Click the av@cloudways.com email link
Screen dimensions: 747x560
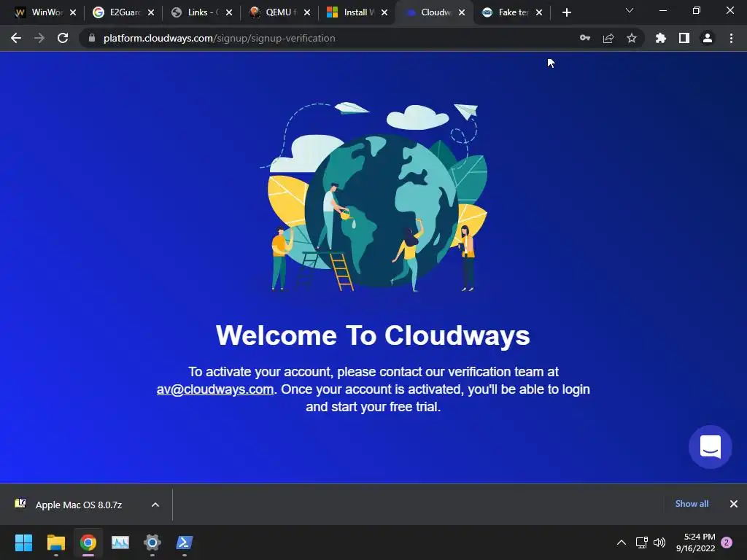215,389
